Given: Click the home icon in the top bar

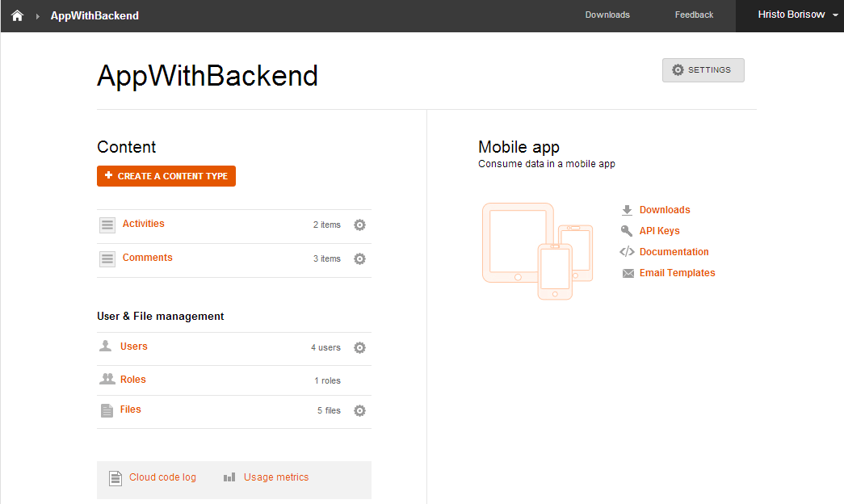Looking at the screenshot, I should click(17, 15).
